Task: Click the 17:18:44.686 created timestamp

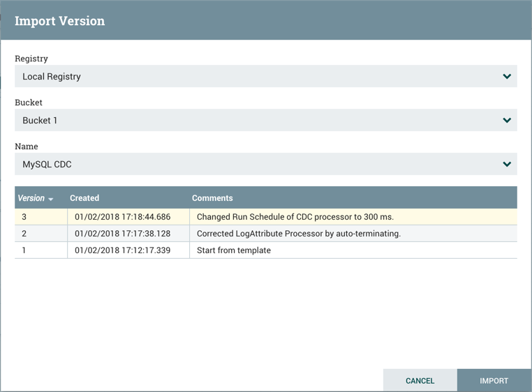Action: coord(122,217)
